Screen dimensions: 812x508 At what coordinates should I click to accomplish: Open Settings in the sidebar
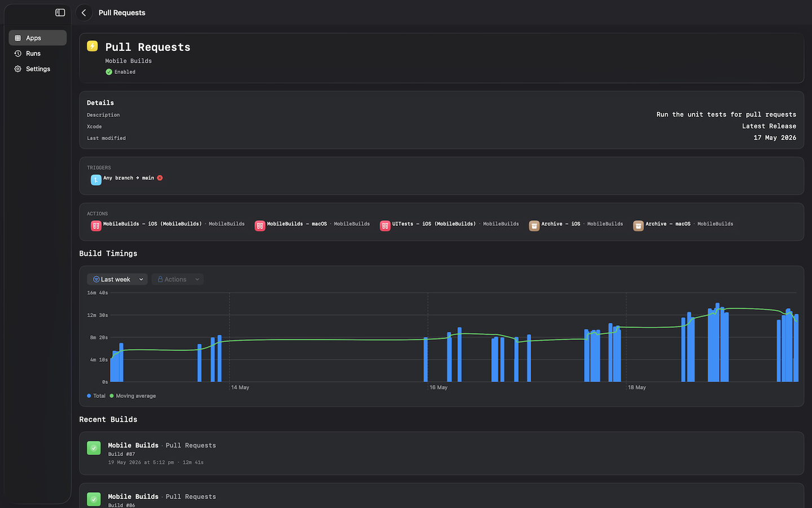coord(38,69)
